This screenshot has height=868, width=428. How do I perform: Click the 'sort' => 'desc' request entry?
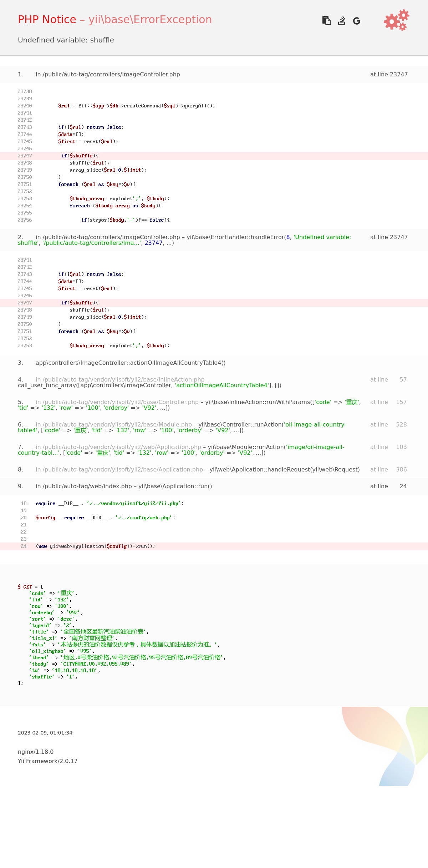pyautogui.click(x=53, y=619)
